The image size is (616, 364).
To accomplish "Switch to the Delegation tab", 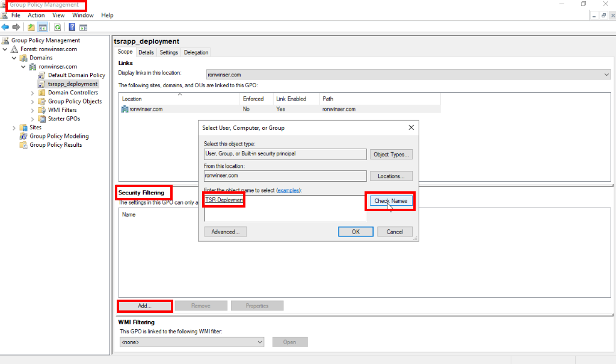I will coord(196,52).
